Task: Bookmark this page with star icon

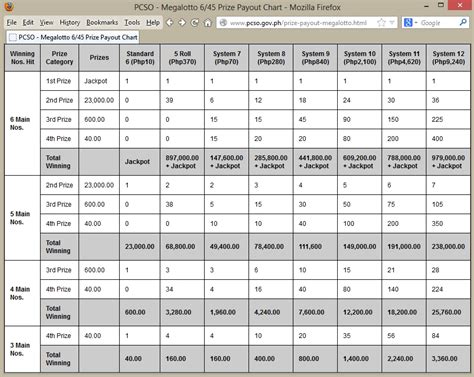Action: (381, 23)
